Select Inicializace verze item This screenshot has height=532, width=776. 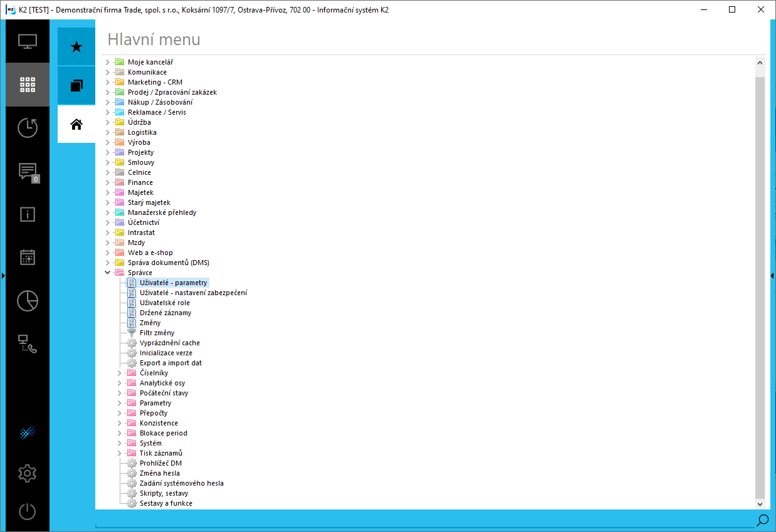(166, 353)
